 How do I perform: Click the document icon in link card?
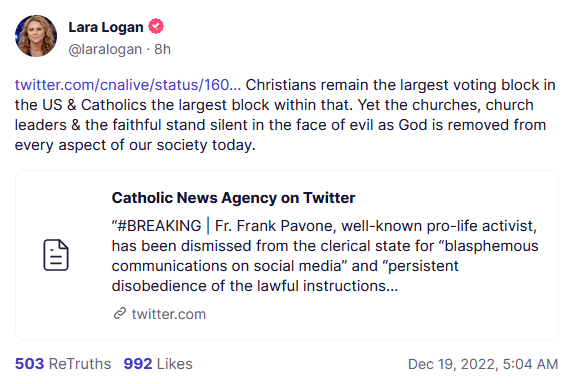click(56, 255)
